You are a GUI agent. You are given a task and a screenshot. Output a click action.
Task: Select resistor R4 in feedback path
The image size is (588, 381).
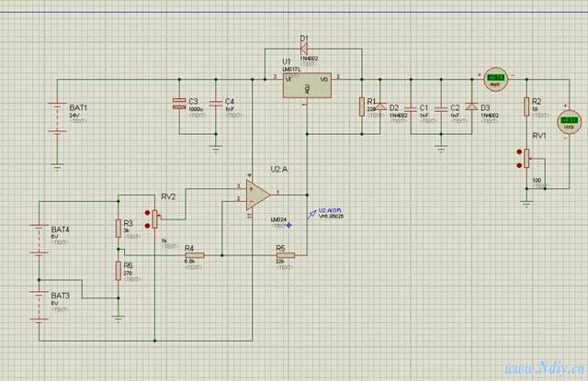(x=195, y=255)
